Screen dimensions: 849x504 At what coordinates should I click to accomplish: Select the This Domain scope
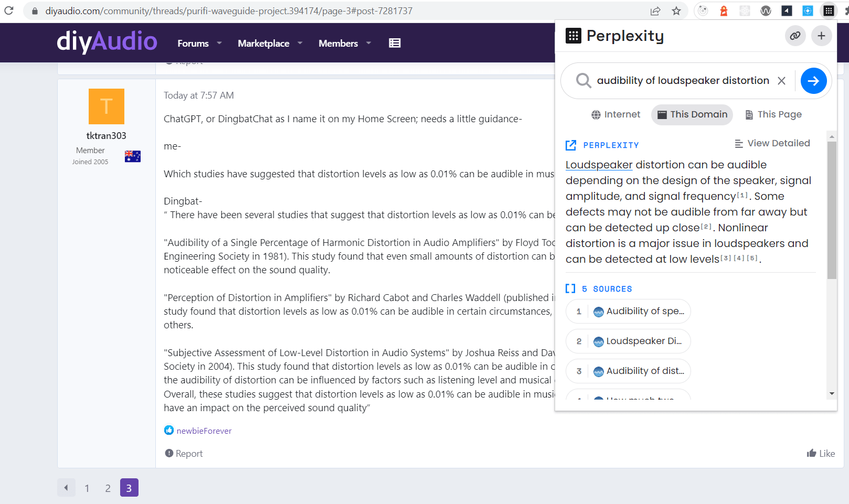[x=692, y=114]
